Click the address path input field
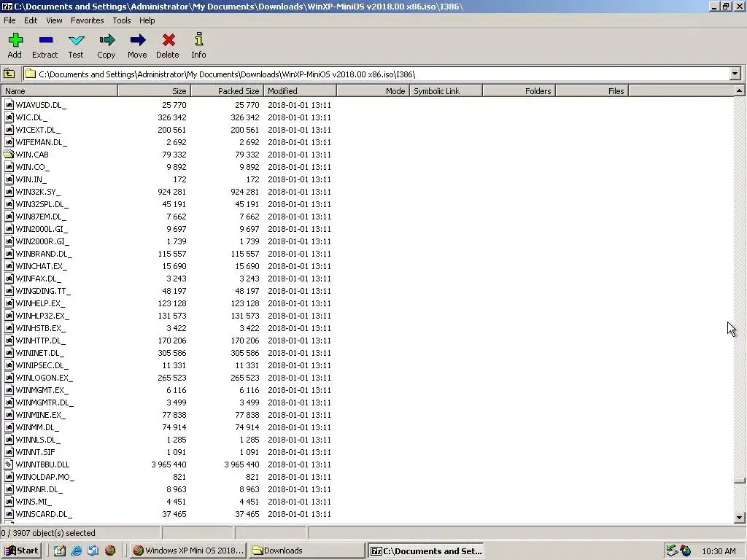 [x=376, y=74]
